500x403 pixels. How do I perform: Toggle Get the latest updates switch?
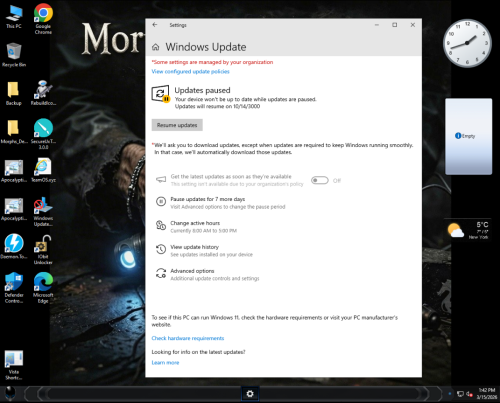[x=320, y=180]
